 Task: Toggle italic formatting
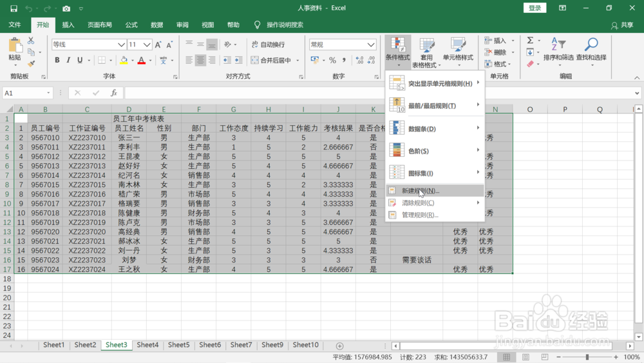click(x=68, y=61)
